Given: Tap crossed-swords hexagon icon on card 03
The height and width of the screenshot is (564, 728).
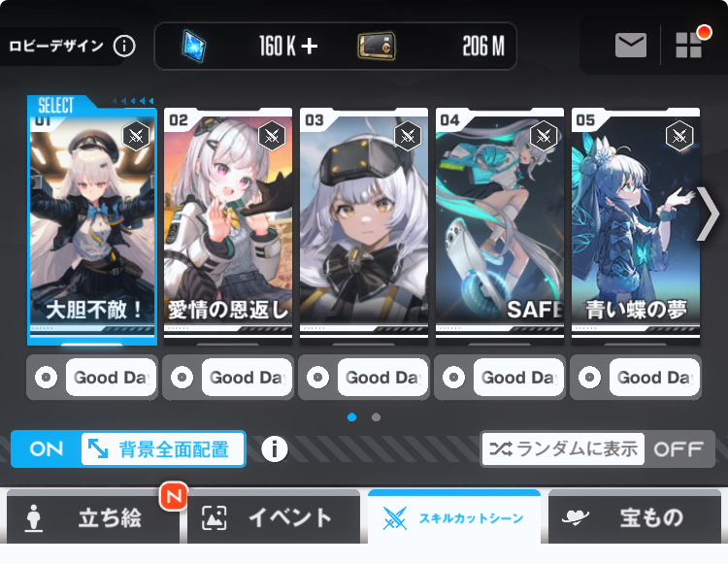Looking at the screenshot, I should pyautogui.click(x=407, y=136).
